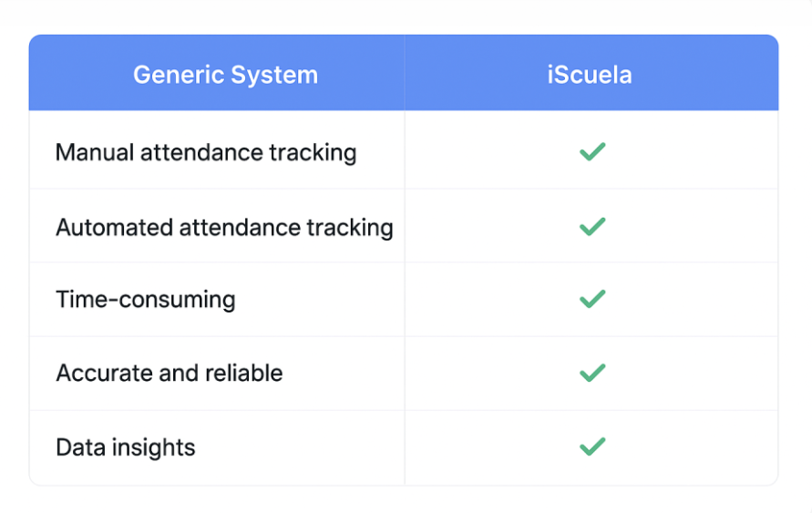Click the checkmark in the Manual attendance tracking row

pyautogui.click(x=592, y=151)
